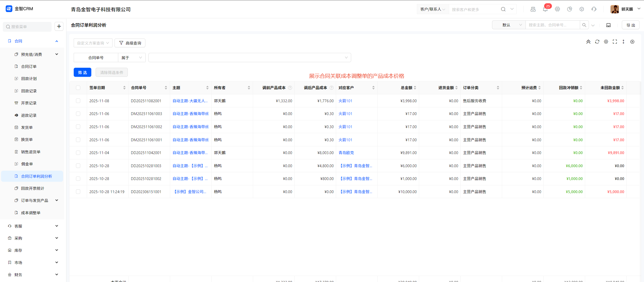The height and width of the screenshot is (282, 644).
Task: Refresh the table with the reload icon
Action: (x=597, y=42)
